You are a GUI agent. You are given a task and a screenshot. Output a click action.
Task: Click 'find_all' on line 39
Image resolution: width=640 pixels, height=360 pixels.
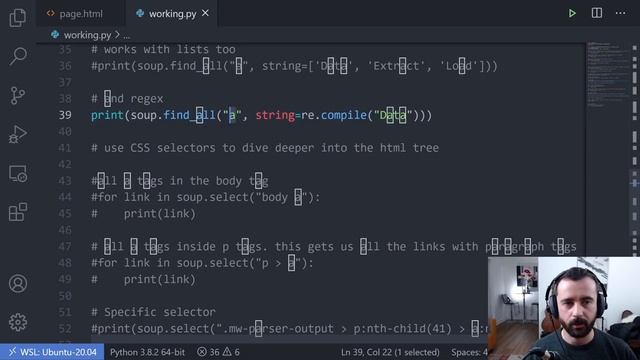[189, 115]
